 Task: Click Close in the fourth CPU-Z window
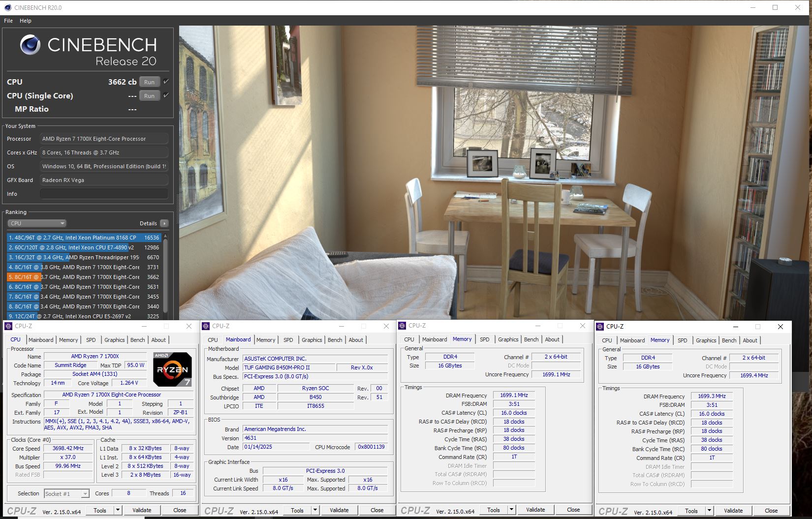tap(771, 511)
